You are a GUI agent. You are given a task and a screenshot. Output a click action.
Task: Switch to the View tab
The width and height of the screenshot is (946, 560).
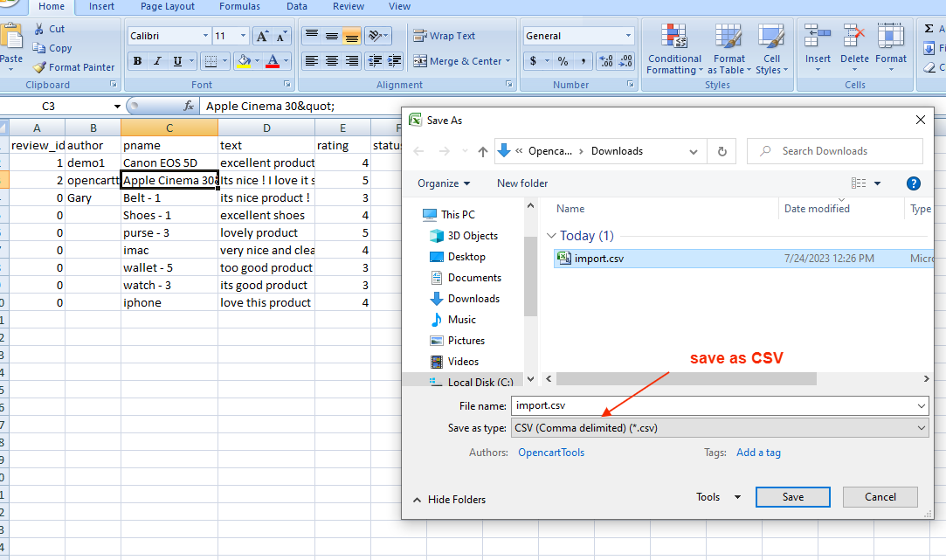click(x=399, y=7)
